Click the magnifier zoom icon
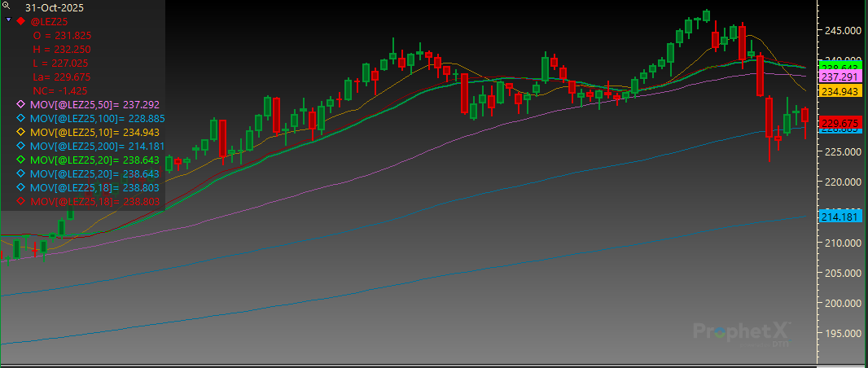 (7, 5)
